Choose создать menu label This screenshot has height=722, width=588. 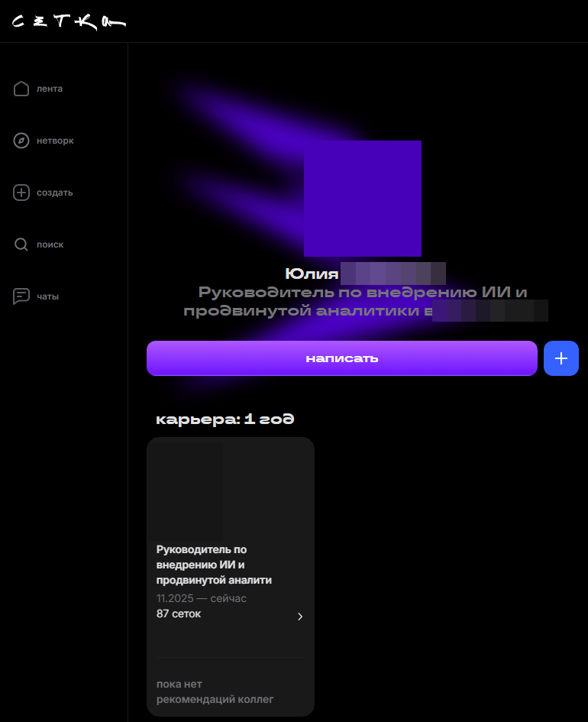pos(55,193)
